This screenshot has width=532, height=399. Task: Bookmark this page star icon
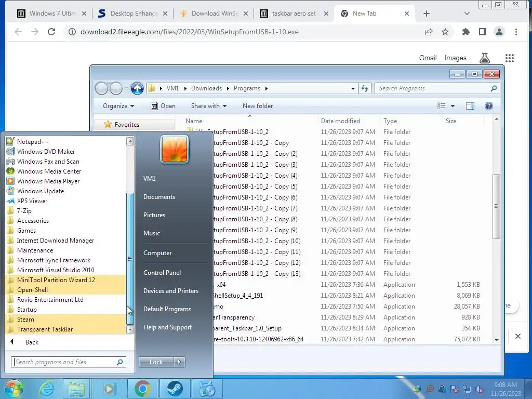pyautogui.click(x=445, y=32)
